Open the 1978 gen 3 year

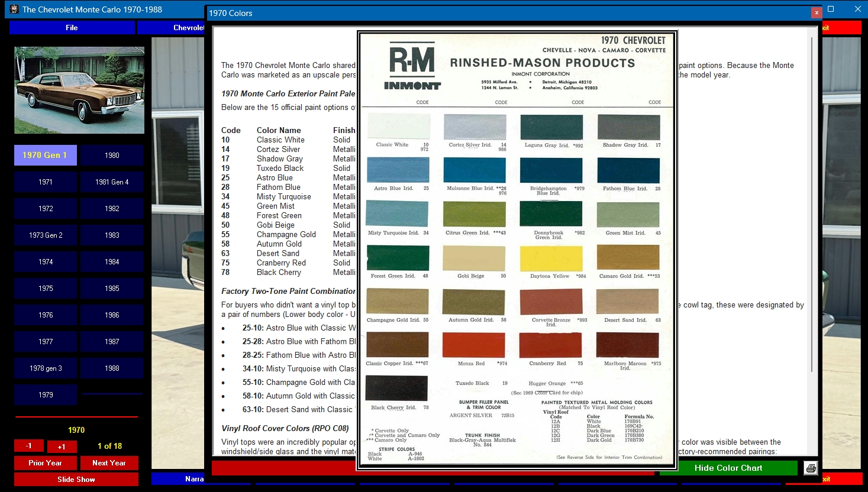(46, 368)
